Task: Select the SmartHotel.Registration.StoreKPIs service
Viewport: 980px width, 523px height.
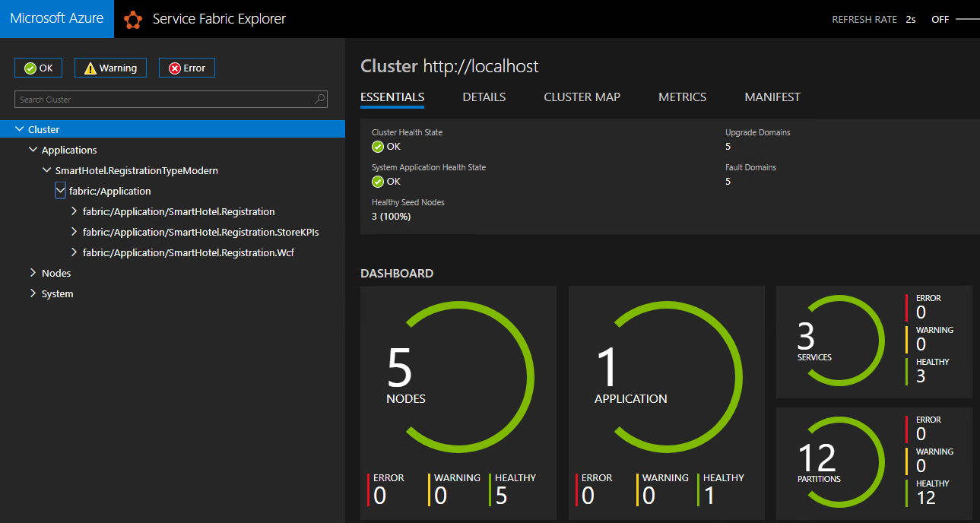Action: (x=201, y=232)
